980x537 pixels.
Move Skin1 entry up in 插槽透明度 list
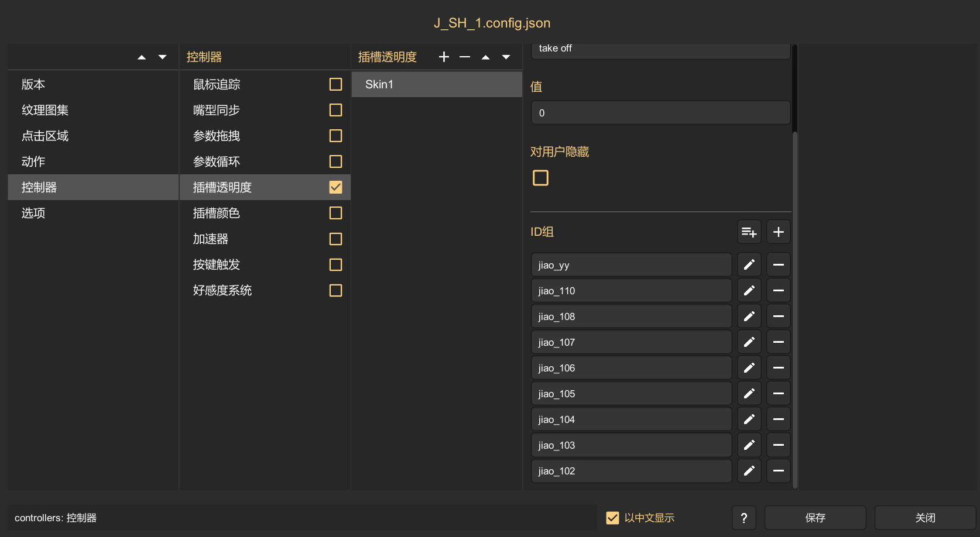[486, 57]
